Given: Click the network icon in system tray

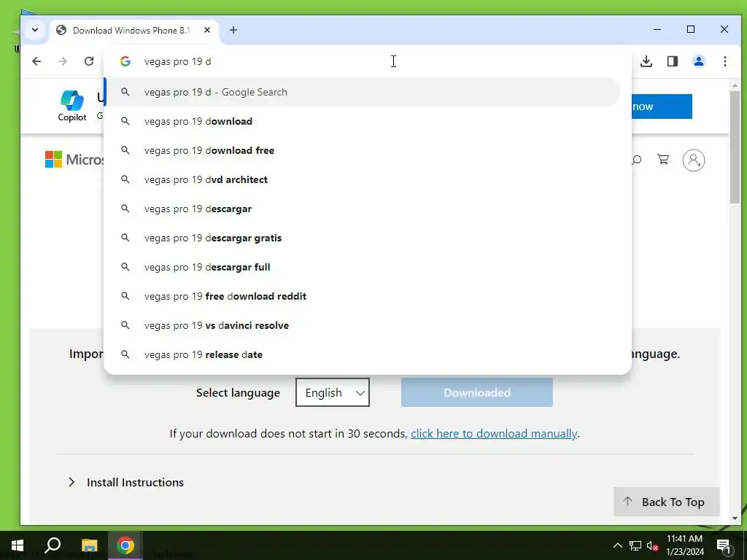Looking at the screenshot, I should tap(635, 545).
